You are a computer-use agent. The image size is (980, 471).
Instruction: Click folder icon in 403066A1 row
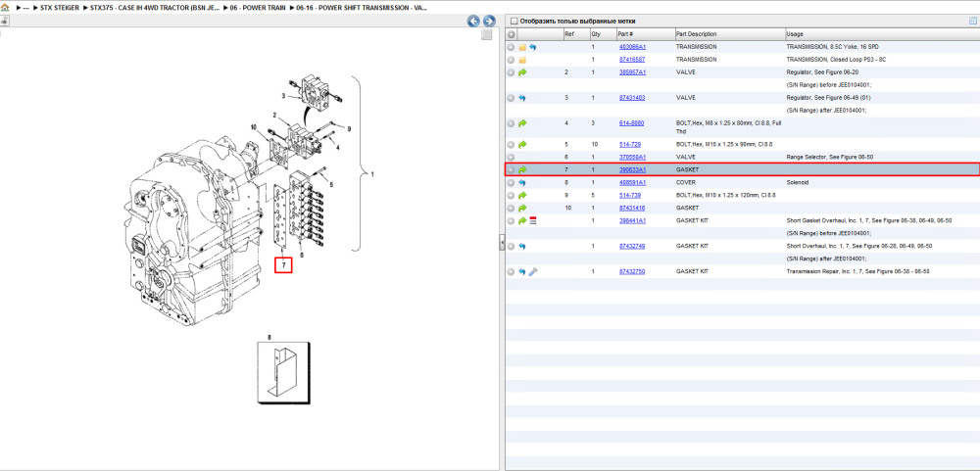point(522,47)
